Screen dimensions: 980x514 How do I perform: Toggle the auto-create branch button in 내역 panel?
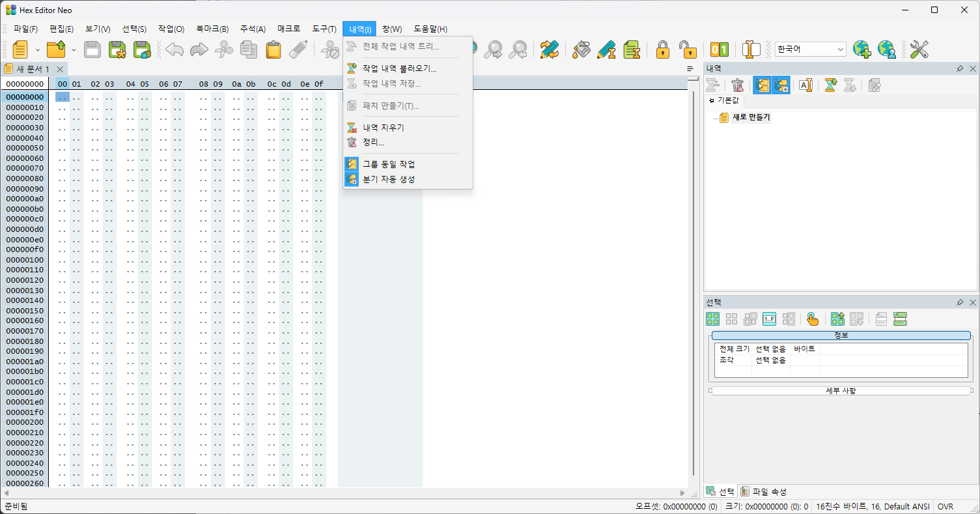781,85
